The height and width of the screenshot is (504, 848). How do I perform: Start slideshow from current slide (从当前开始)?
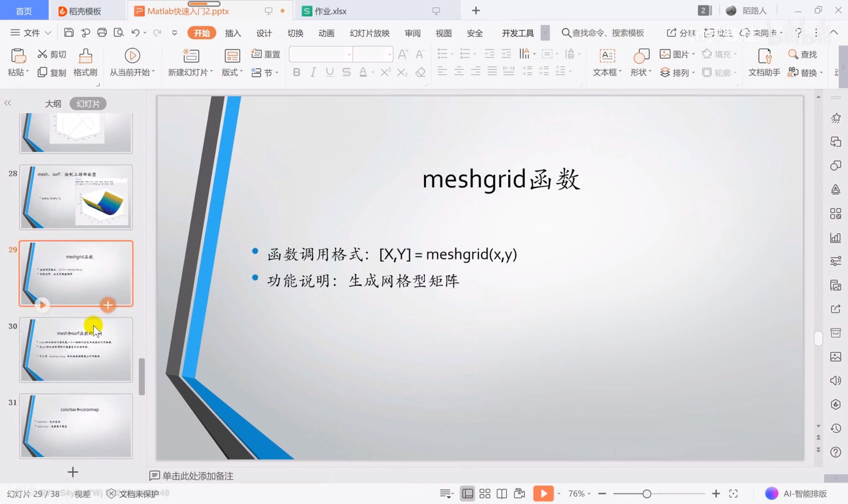point(132,56)
